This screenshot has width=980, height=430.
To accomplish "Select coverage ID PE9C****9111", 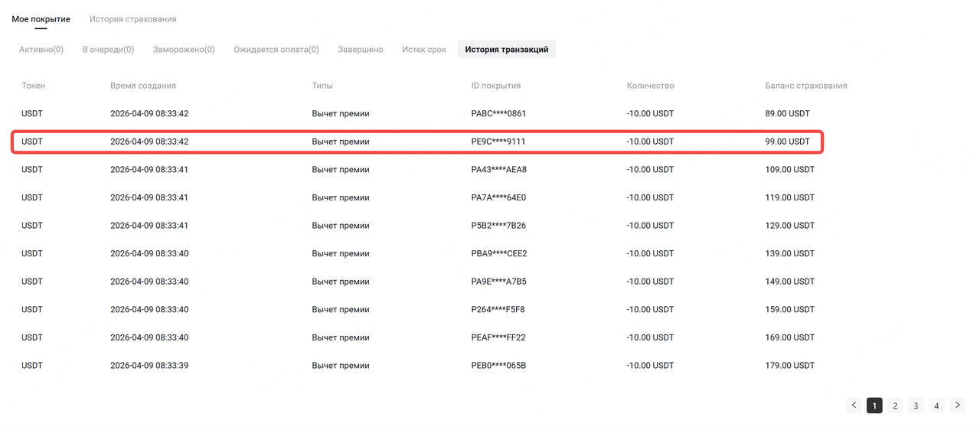I will (x=498, y=142).
